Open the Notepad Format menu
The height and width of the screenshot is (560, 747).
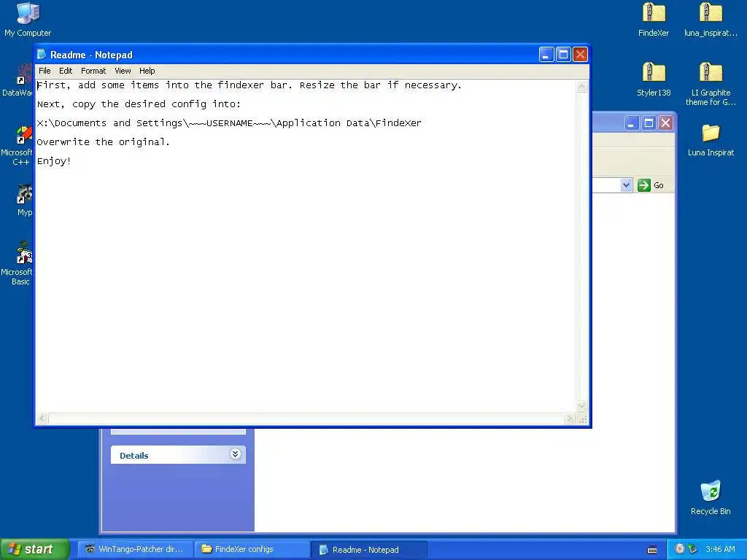(93, 71)
